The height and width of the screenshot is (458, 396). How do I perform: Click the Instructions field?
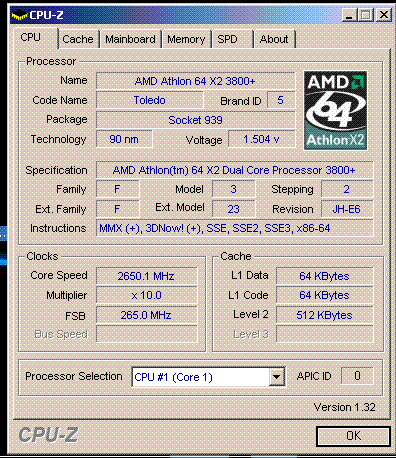235,228
